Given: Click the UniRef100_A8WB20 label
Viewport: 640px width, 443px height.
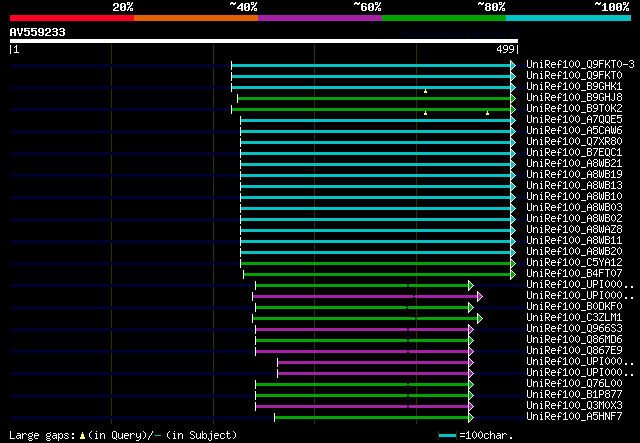Looking at the screenshot, I should tap(574, 252).
